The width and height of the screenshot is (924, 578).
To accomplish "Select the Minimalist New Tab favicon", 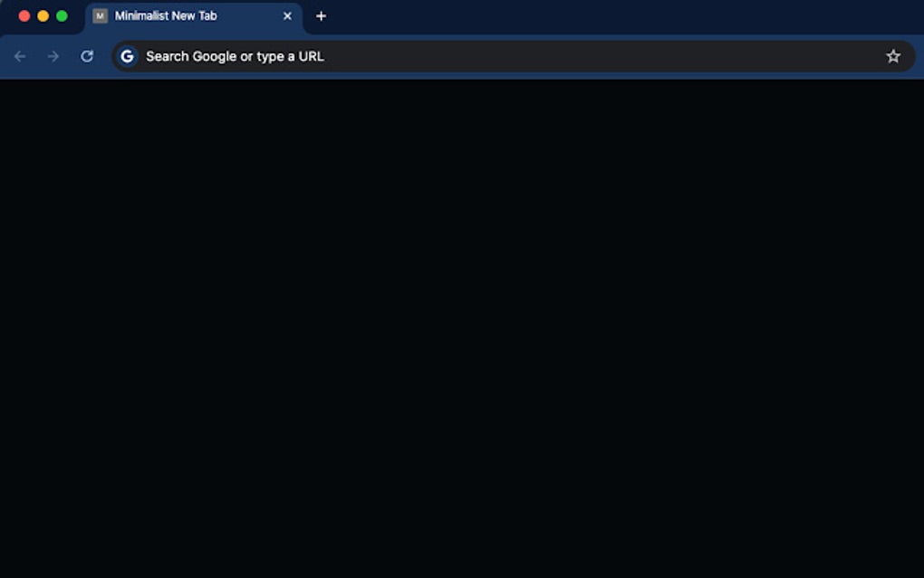I will point(100,15).
